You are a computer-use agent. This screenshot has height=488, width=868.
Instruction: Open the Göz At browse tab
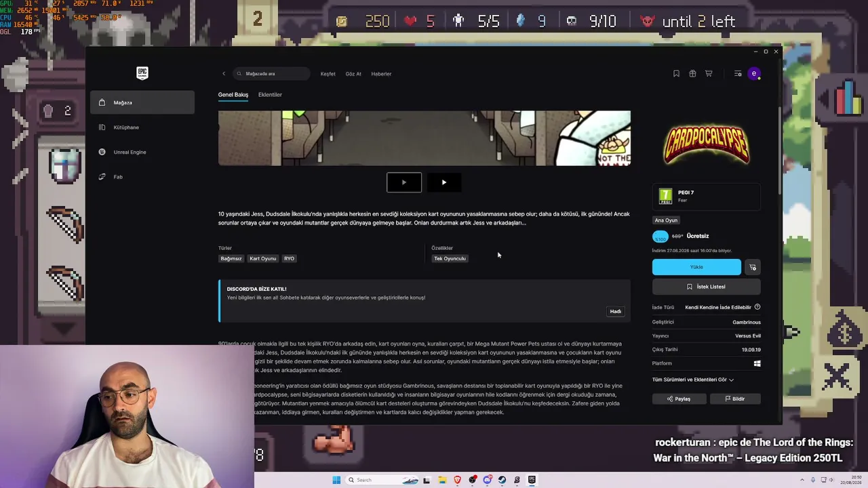tap(353, 74)
